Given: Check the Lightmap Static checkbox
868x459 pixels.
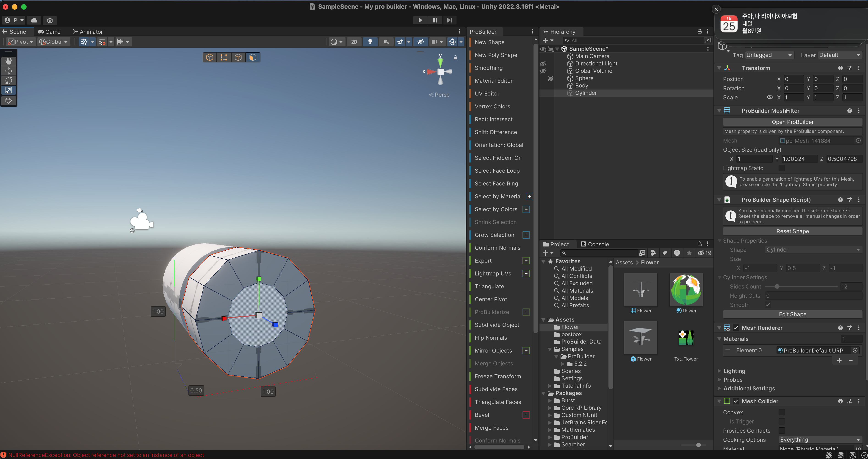Looking at the screenshot, I should pos(782,168).
